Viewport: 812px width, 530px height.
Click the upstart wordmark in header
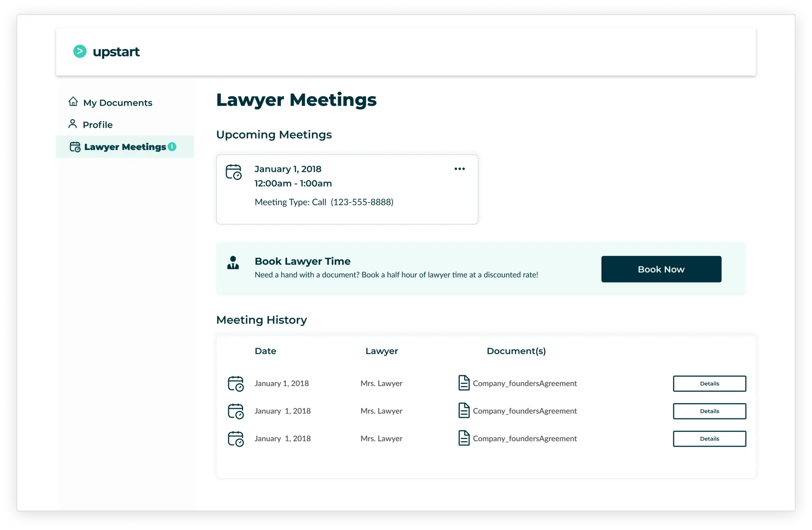point(116,52)
